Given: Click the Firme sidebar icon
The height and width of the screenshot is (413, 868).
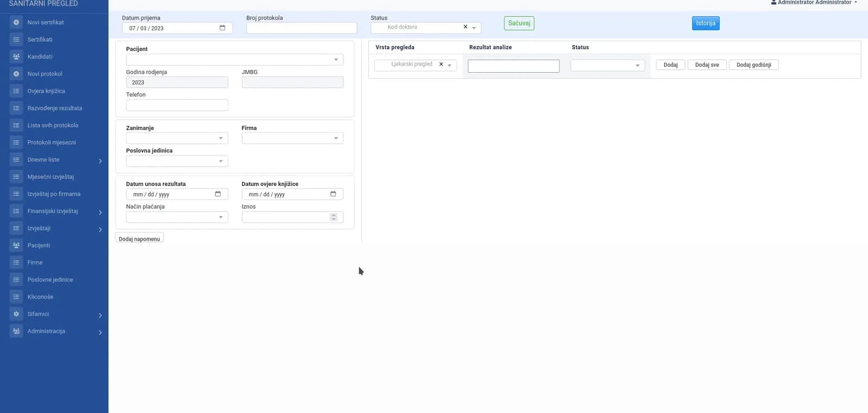Looking at the screenshot, I should click(16, 262).
